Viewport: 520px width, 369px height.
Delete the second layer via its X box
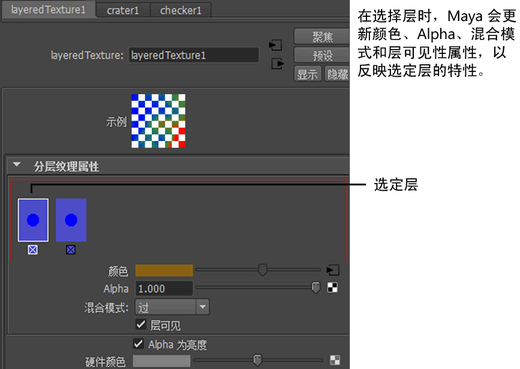[x=71, y=250]
